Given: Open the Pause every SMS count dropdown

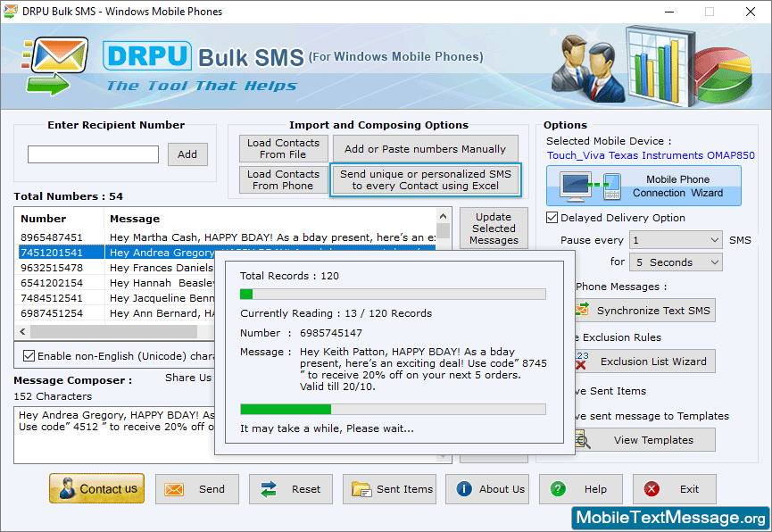Looking at the screenshot, I should coord(676,240).
